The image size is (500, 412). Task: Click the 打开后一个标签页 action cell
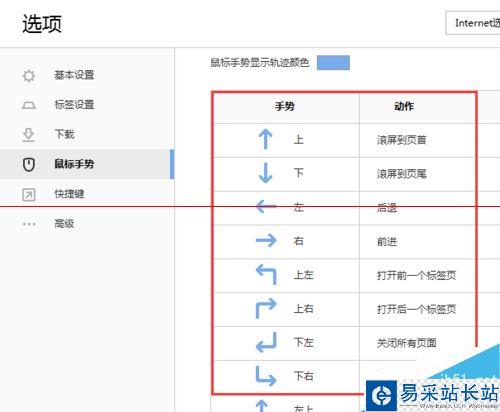[418, 309]
